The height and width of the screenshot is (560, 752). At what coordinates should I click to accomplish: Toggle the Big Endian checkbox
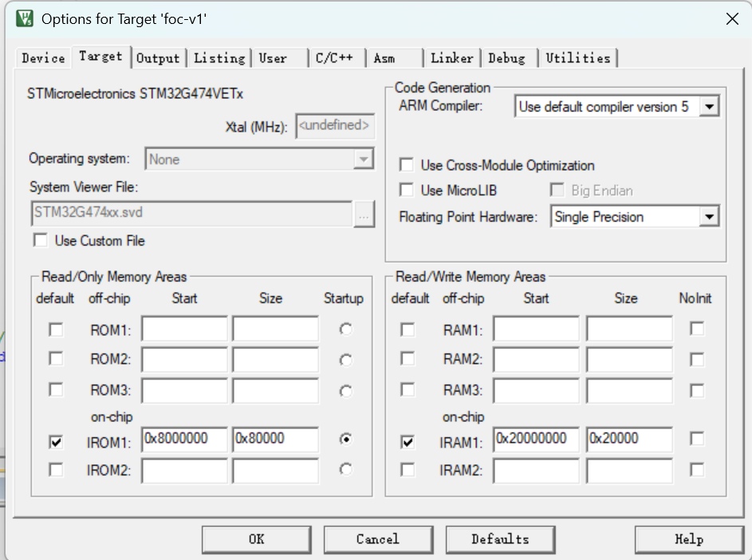tap(557, 190)
